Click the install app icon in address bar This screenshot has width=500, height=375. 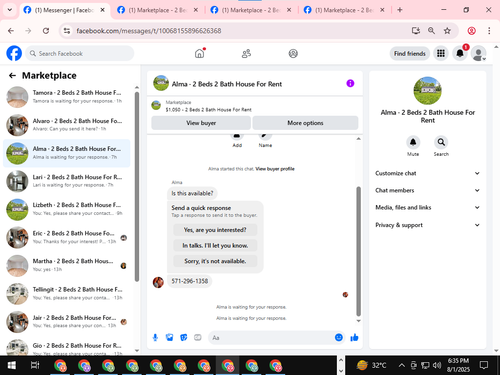coord(416,31)
